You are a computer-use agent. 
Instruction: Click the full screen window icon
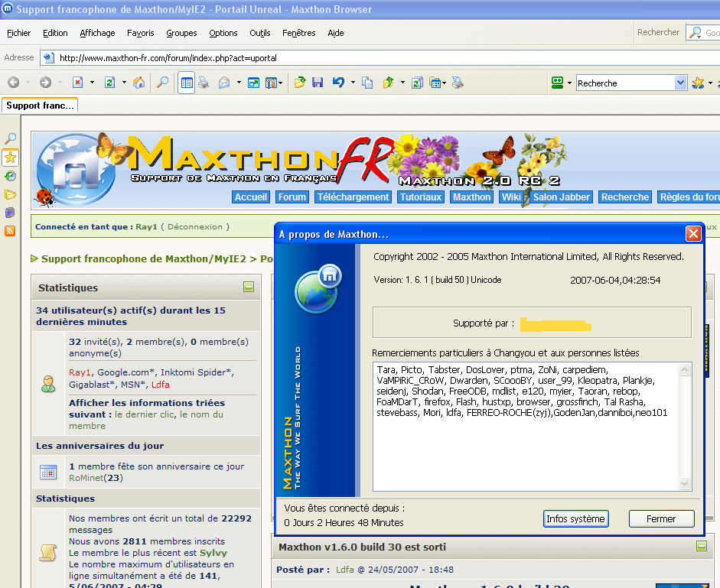tap(253, 83)
